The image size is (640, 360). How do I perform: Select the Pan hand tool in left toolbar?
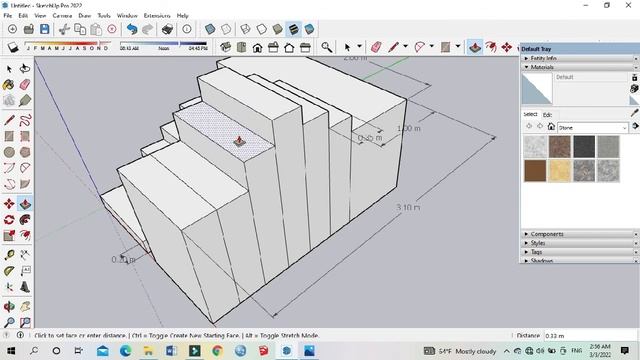click(x=25, y=307)
